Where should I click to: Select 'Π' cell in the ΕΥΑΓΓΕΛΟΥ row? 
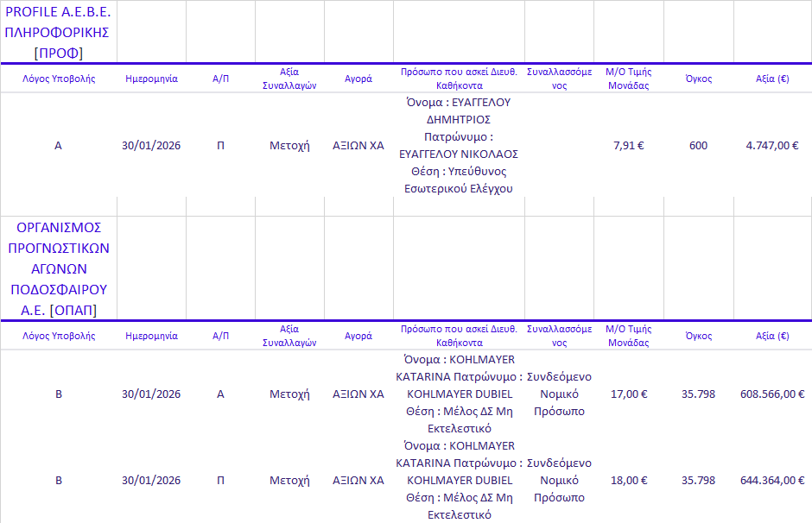pos(220,145)
